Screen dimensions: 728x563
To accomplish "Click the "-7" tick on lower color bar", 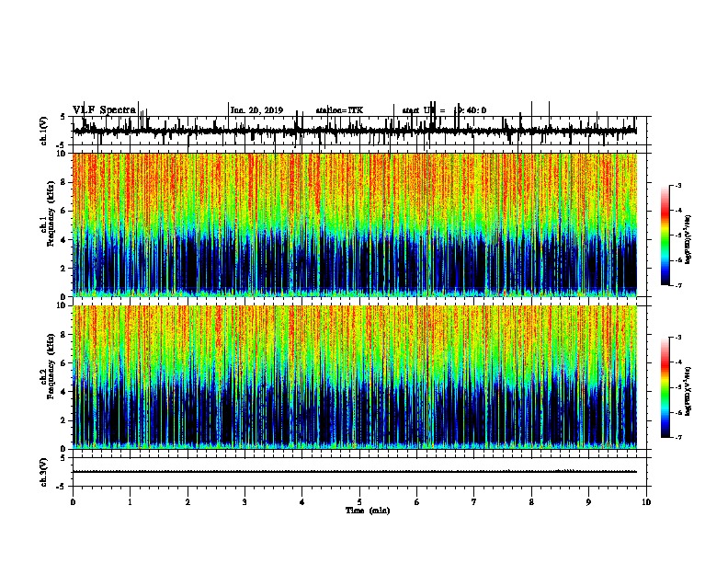I will (x=678, y=437).
